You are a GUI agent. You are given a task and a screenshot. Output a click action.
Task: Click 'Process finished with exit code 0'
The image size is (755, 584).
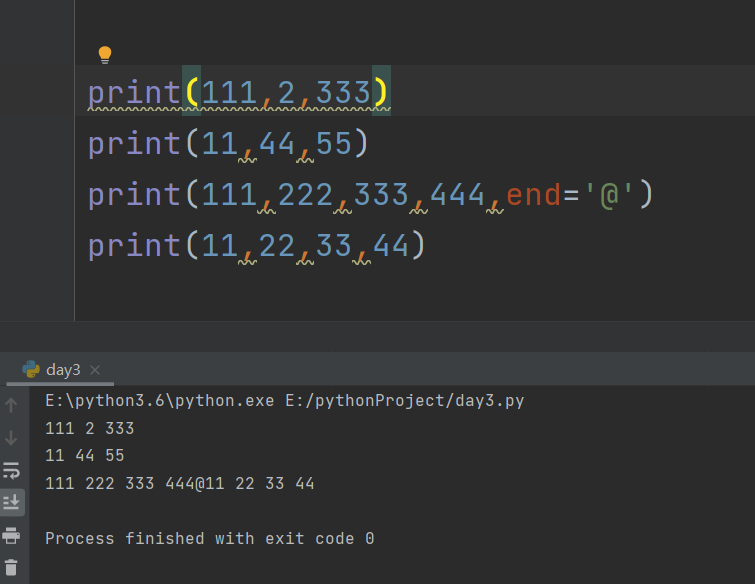click(209, 538)
